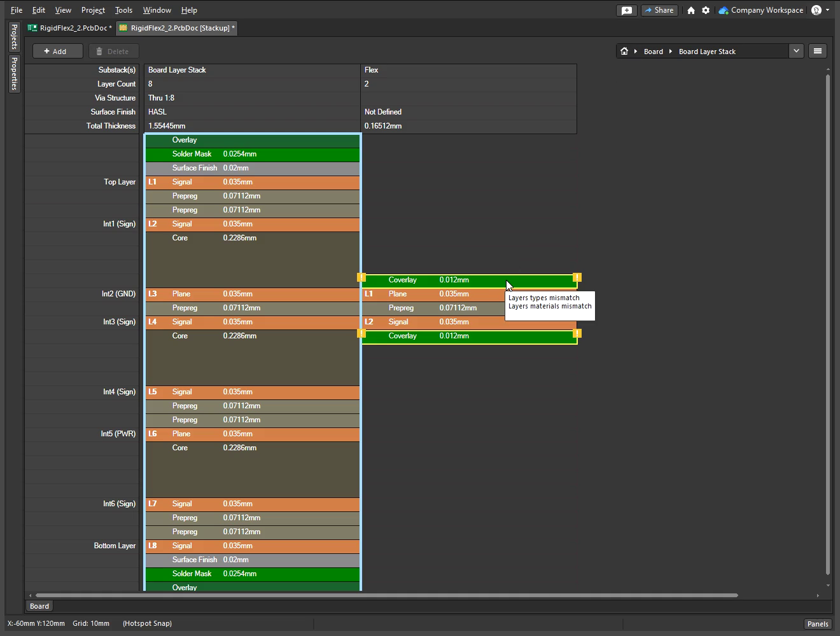The height and width of the screenshot is (636, 840).
Task: Click the warning icon on the bottom Coverlay layer
Action: pyautogui.click(x=362, y=332)
